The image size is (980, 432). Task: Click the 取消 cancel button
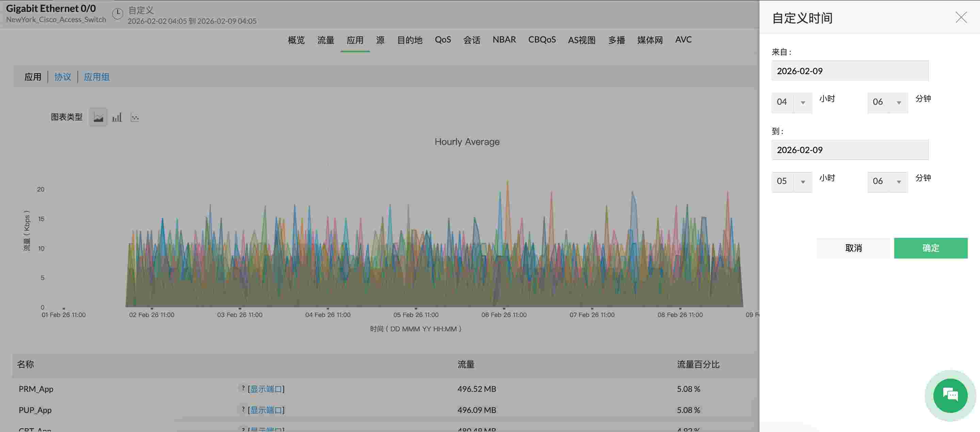tap(853, 248)
